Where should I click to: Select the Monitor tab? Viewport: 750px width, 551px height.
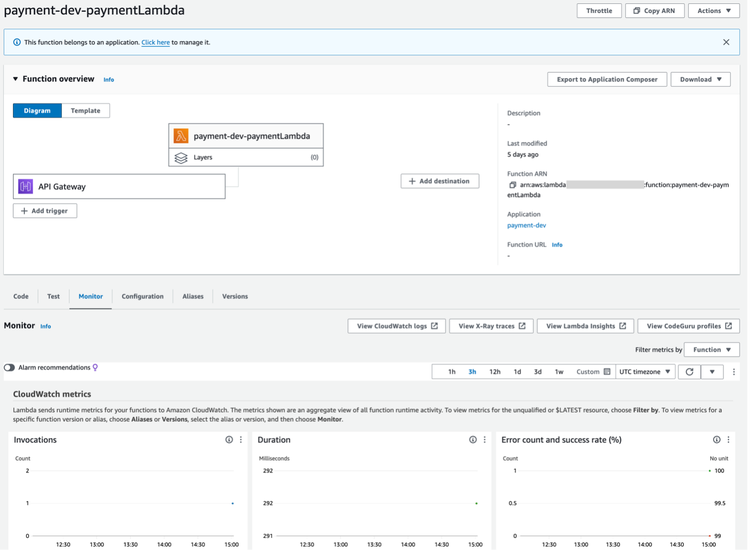point(90,297)
